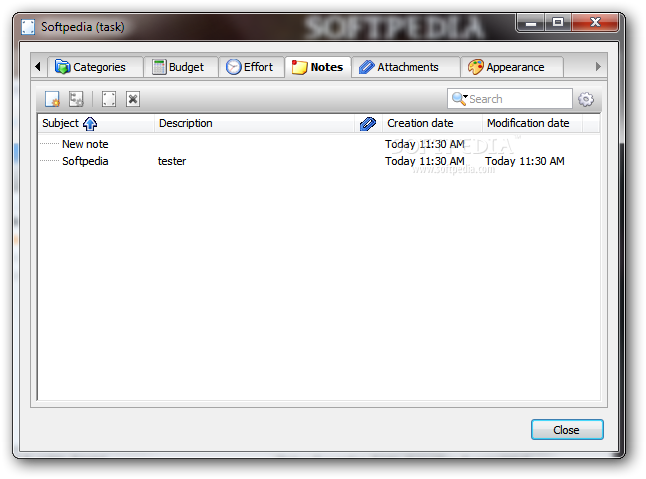Minimize the Softpedia task window
This screenshot has width=646, height=479.
[x=531, y=22]
